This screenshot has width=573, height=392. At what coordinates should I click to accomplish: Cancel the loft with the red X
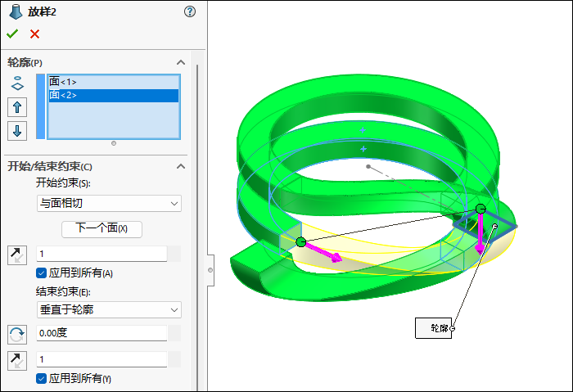(x=34, y=34)
